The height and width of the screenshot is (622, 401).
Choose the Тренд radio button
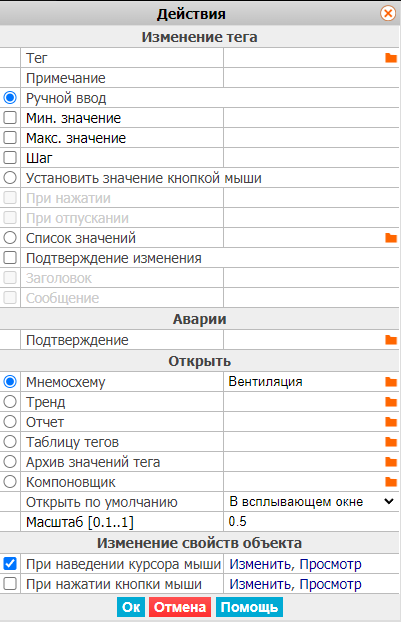pyautogui.click(x=10, y=402)
